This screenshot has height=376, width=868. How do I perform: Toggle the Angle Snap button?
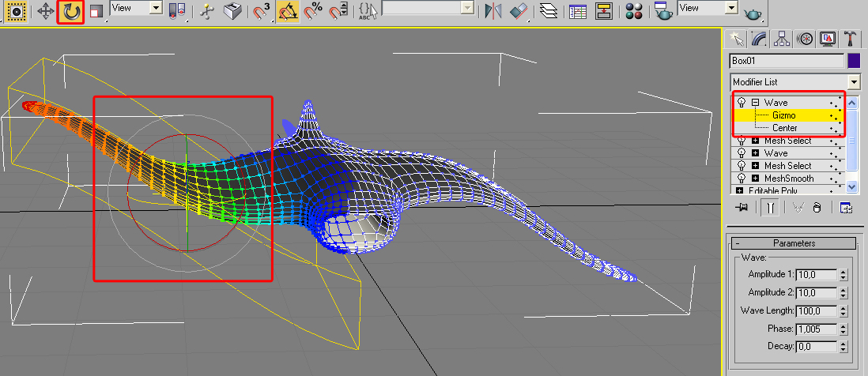[287, 12]
